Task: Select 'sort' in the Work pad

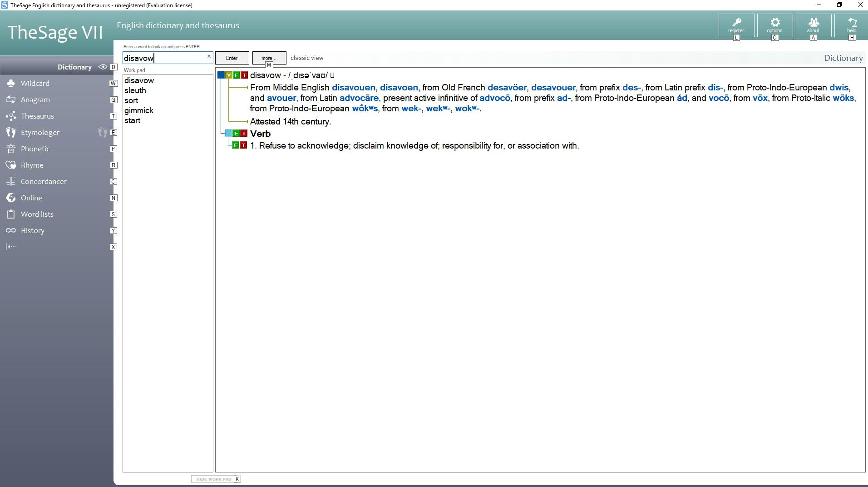Action: click(x=131, y=100)
